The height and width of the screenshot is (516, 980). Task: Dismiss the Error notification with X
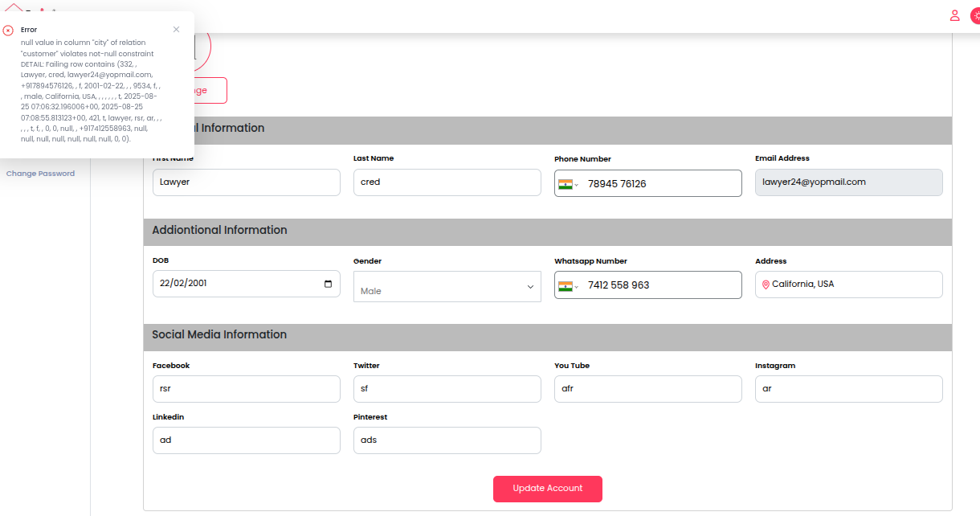[x=176, y=30]
